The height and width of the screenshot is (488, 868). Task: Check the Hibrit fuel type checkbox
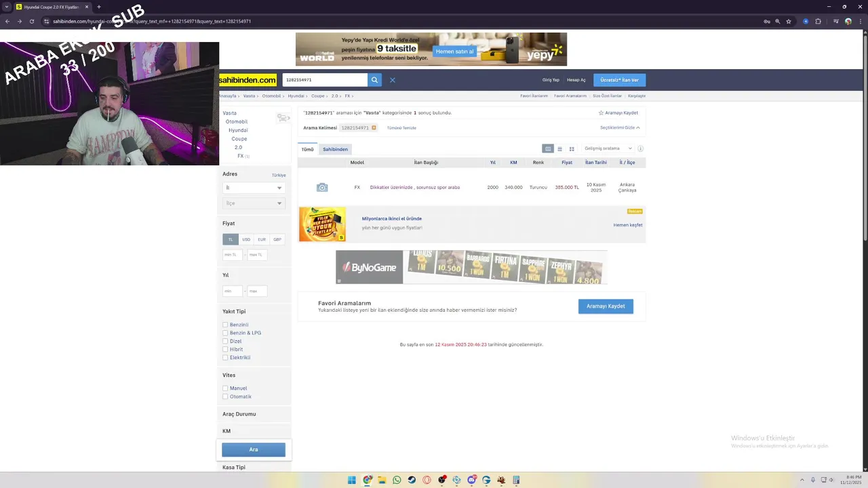[225, 349]
